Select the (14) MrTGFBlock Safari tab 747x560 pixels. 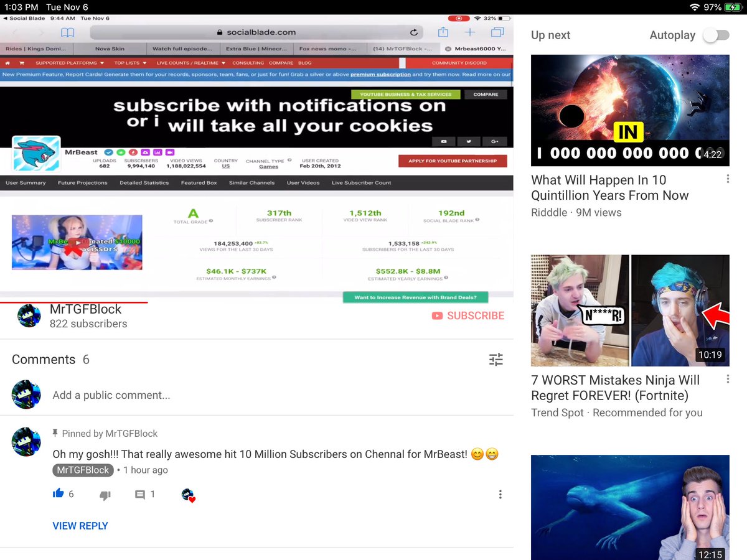pyautogui.click(x=403, y=49)
